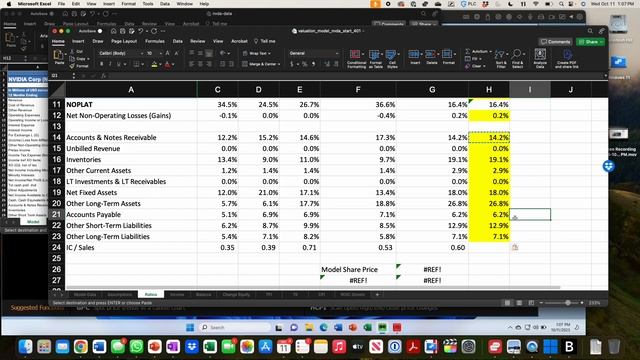
Task: Click the add new sheet plus button
Action: tap(377, 294)
